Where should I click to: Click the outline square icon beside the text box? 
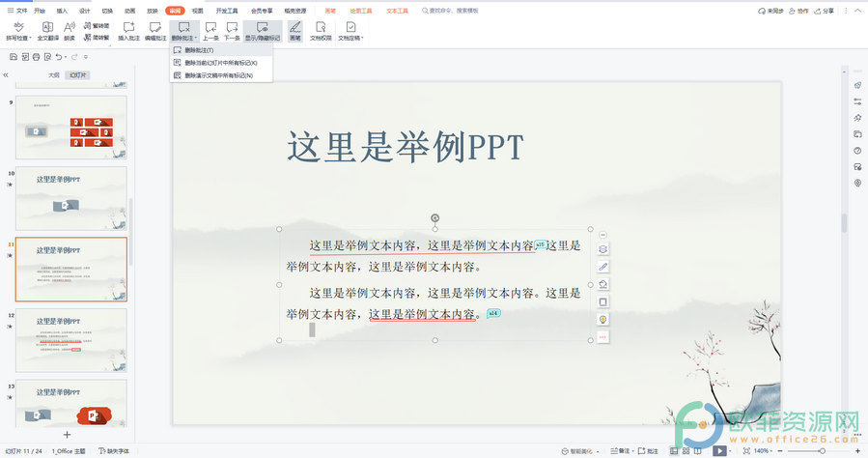pyautogui.click(x=602, y=301)
